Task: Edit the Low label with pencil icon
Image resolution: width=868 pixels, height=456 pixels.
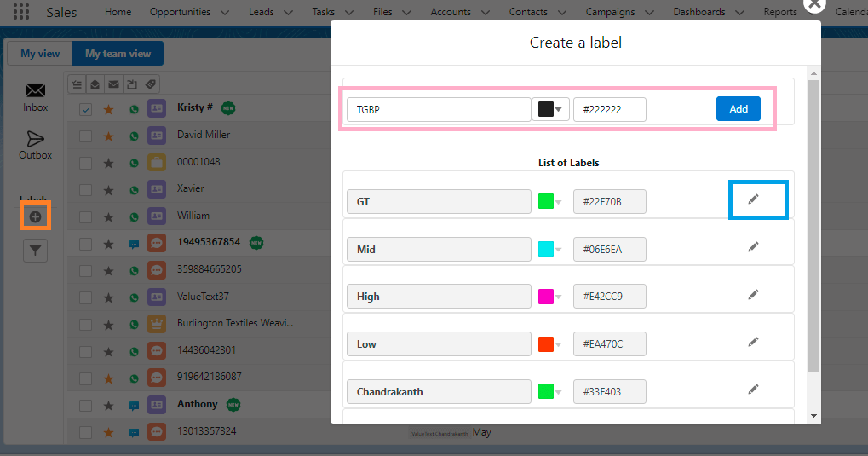Action: tap(753, 342)
